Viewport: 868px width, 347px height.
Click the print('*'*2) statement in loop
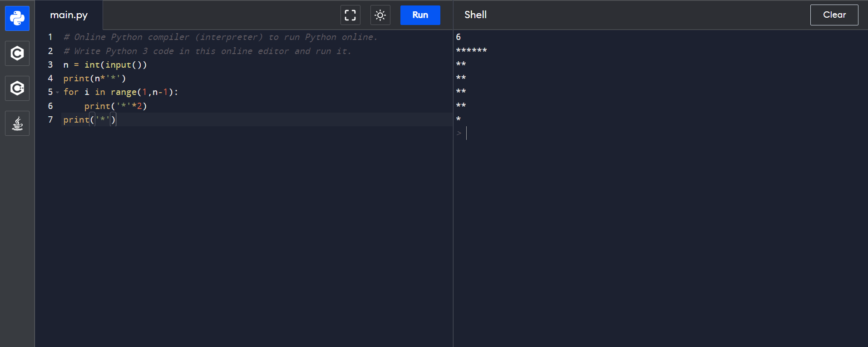pos(115,106)
